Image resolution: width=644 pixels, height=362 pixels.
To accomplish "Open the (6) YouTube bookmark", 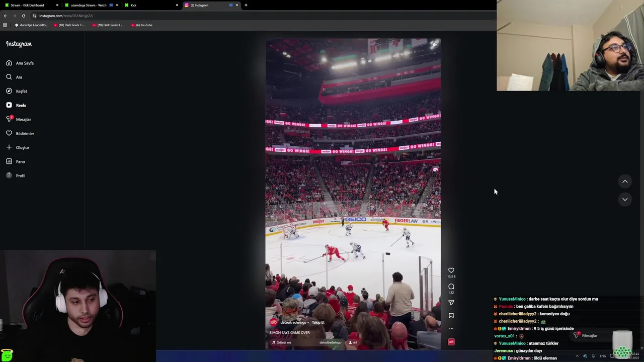I will pos(141,25).
